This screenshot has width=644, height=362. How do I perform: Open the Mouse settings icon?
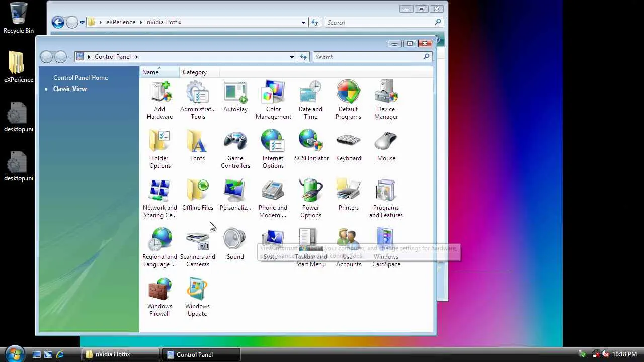pos(386,146)
